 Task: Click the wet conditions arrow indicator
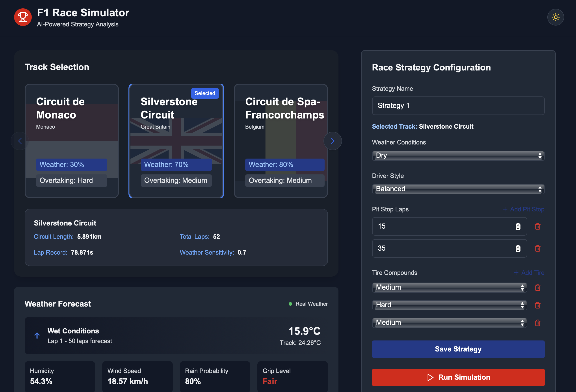click(x=37, y=336)
